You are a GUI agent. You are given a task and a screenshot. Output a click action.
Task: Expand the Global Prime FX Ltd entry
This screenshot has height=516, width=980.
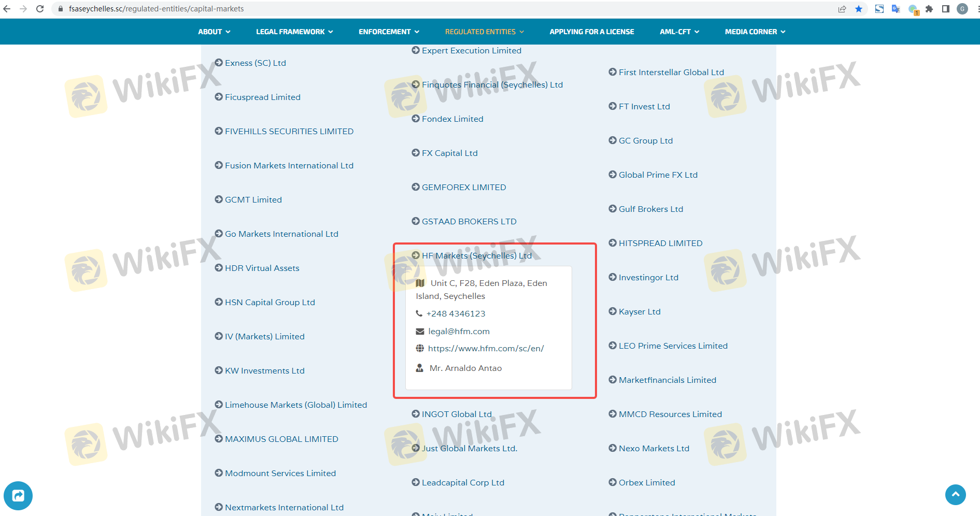click(x=658, y=175)
